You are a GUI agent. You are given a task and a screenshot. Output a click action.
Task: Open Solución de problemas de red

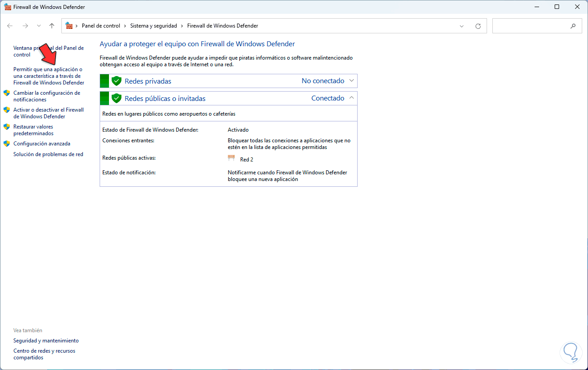[x=48, y=154]
